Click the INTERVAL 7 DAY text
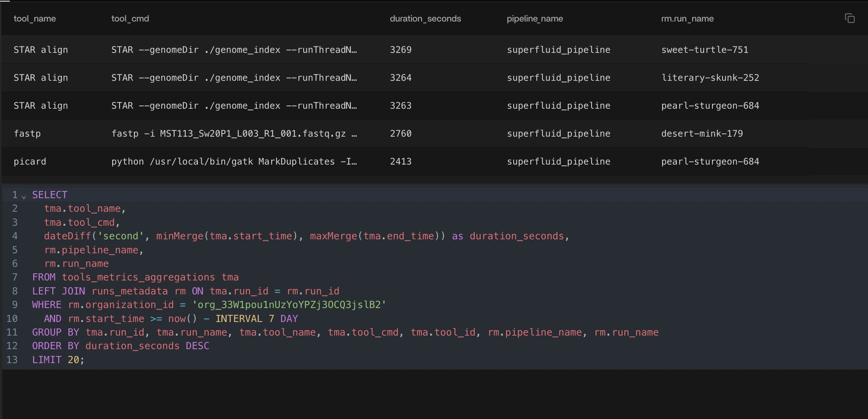Image resolution: width=868 pixels, height=419 pixels. point(256,319)
